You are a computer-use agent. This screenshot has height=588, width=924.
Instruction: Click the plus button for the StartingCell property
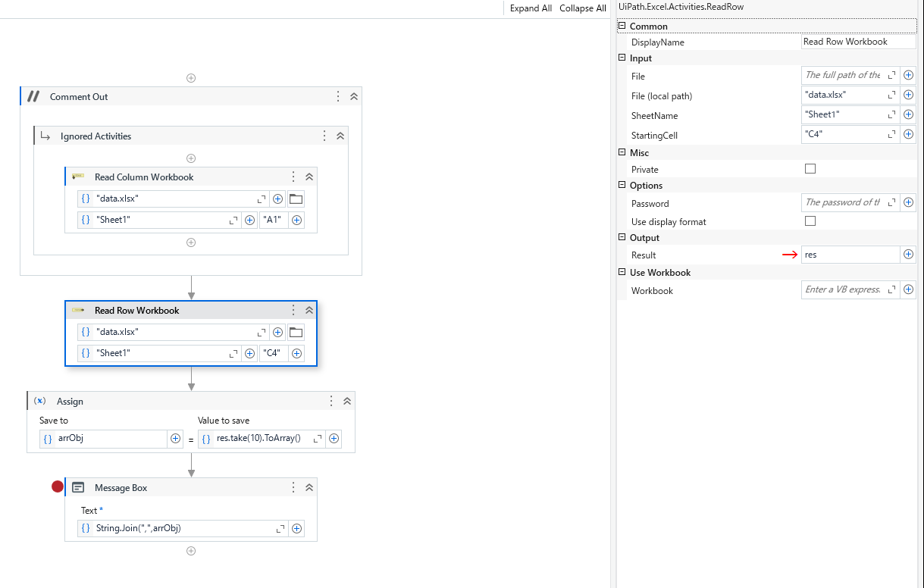908,135
